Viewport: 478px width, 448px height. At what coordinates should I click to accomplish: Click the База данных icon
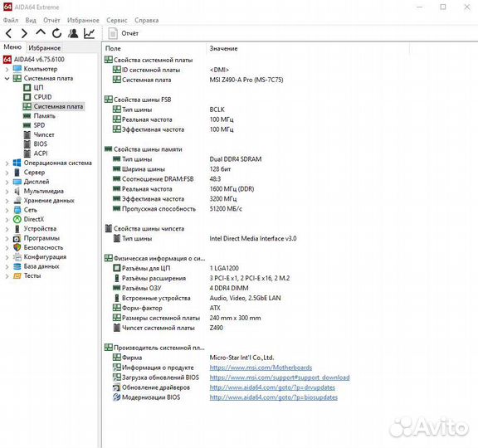(17, 266)
